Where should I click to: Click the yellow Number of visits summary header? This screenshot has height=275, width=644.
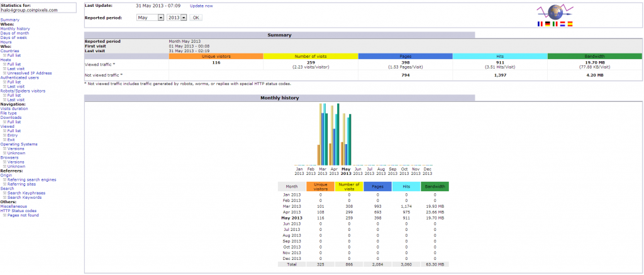[x=311, y=56]
